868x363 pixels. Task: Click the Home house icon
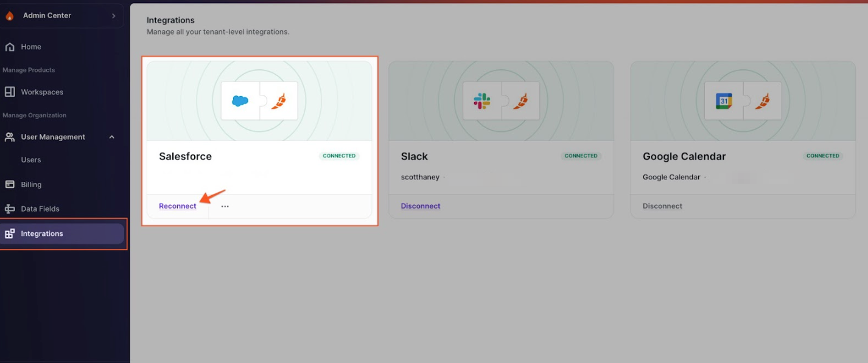tap(10, 47)
